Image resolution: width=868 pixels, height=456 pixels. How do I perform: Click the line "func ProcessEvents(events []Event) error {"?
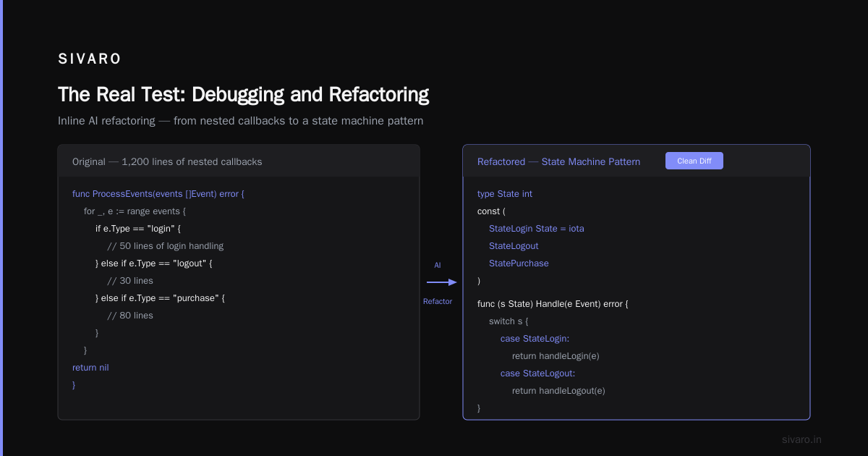[x=158, y=194]
